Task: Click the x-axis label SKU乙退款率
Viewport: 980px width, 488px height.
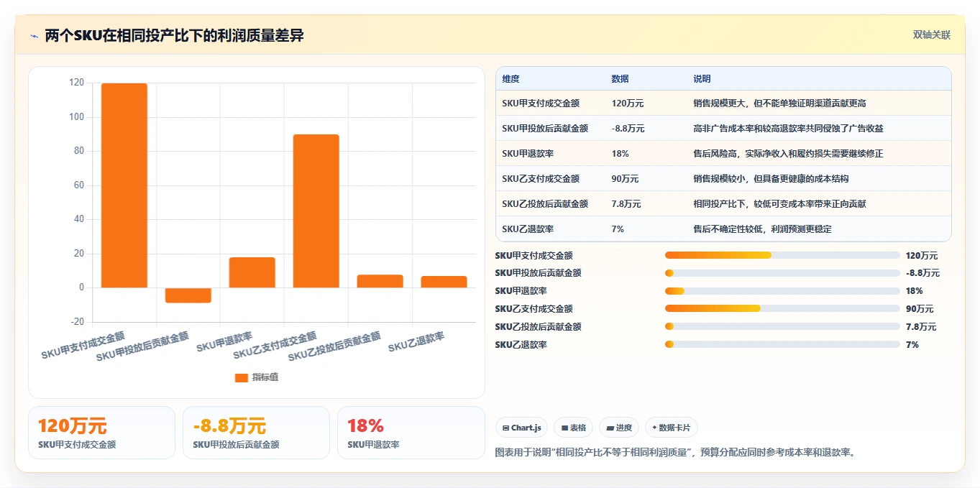Action: (x=416, y=342)
